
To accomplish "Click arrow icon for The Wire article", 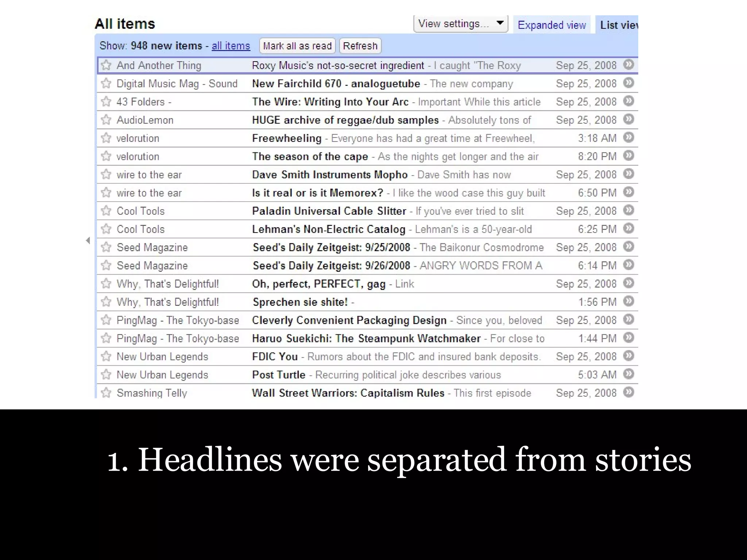I will (x=628, y=101).
